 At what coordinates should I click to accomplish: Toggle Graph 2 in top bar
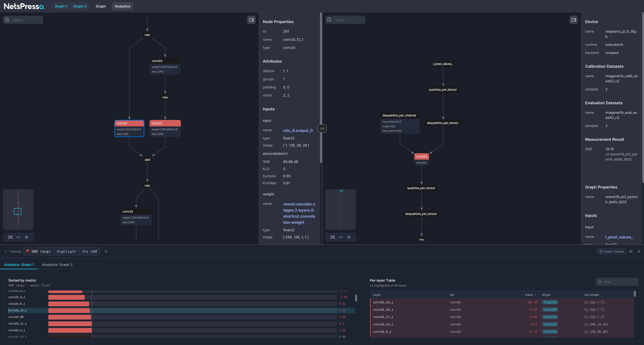(x=80, y=6)
